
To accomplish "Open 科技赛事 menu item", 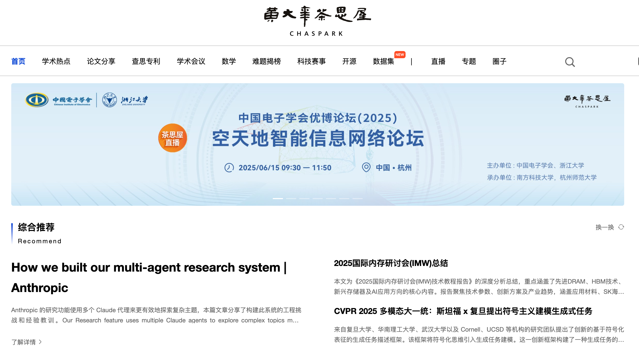I will coord(312,62).
